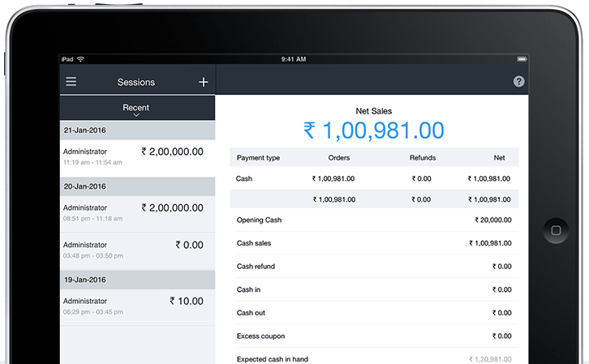Select the ₹ 0.00 Administrator session

pyautogui.click(x=137, y=250)
